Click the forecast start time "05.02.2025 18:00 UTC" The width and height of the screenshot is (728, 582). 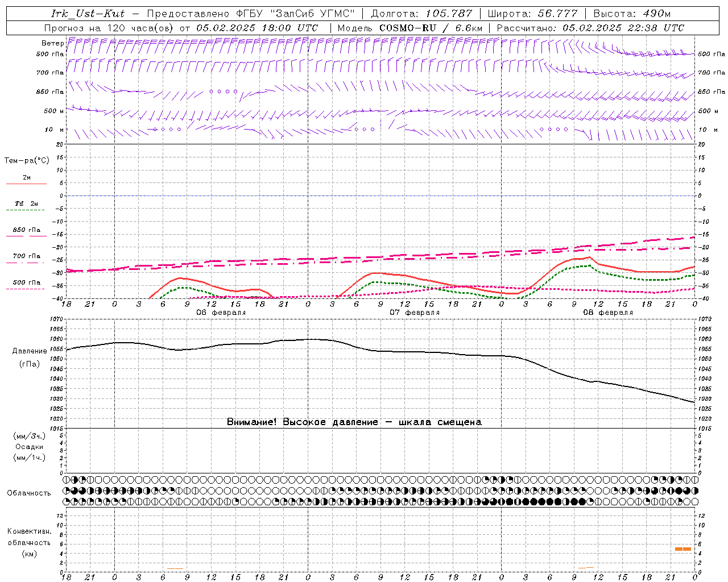(x=257, y=28)
